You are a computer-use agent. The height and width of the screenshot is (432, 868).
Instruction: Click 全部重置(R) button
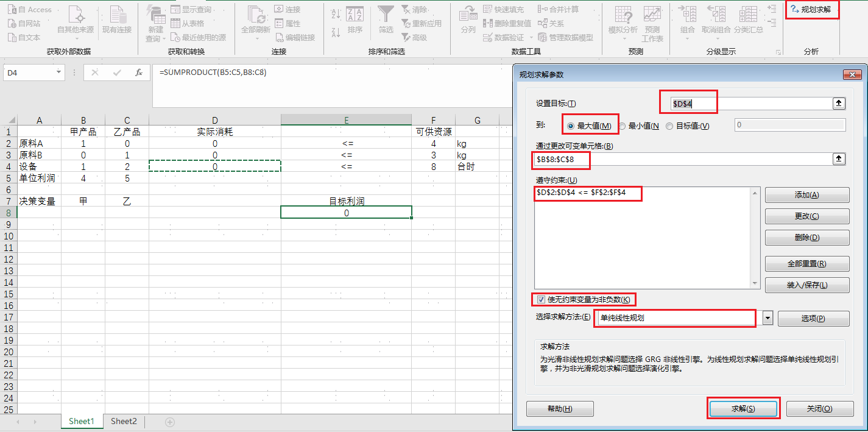pyautogui.click(x=807, y=264)
